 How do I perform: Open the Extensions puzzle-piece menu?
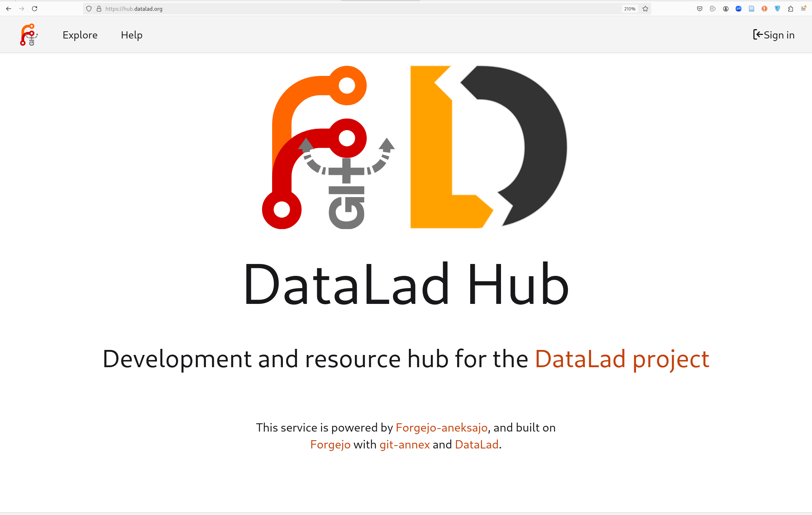[x=790, y=9]
